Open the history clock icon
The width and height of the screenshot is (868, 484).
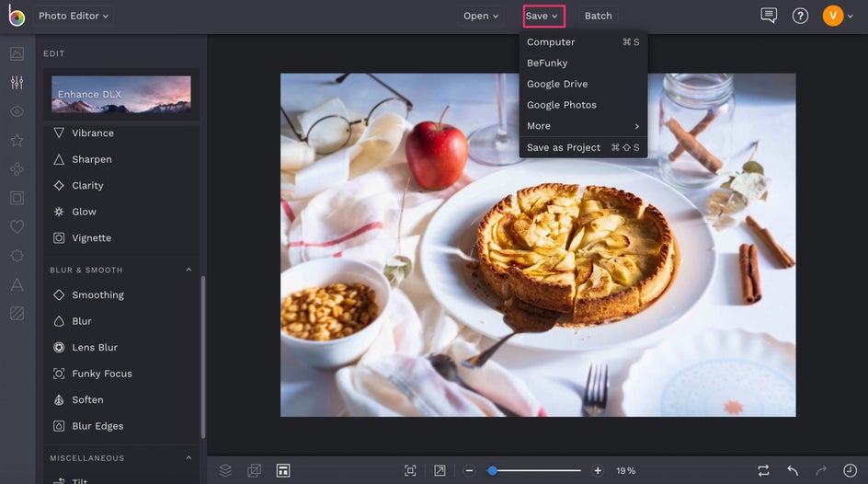tap(850, 471)
